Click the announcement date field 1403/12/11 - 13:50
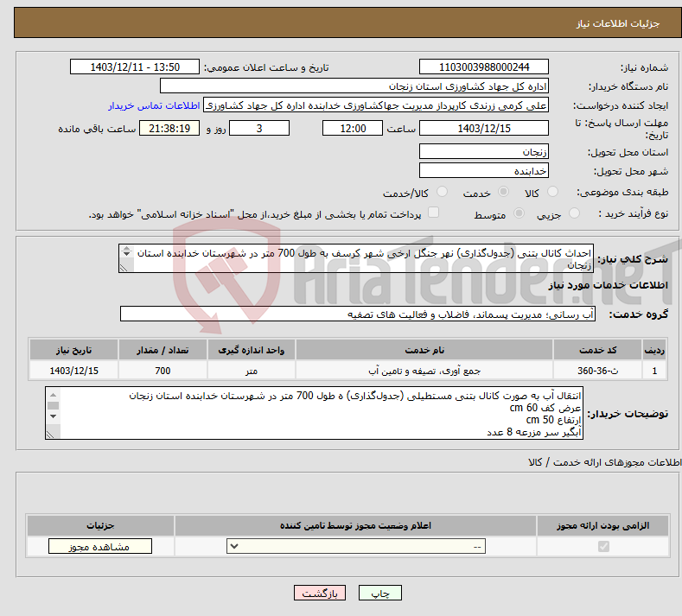The width and height of the screenshot is (682, 616). click(135, 67)
